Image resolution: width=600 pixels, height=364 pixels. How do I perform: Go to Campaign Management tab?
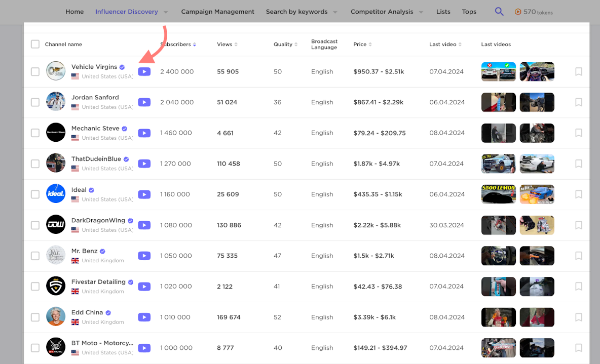(217, 12)
